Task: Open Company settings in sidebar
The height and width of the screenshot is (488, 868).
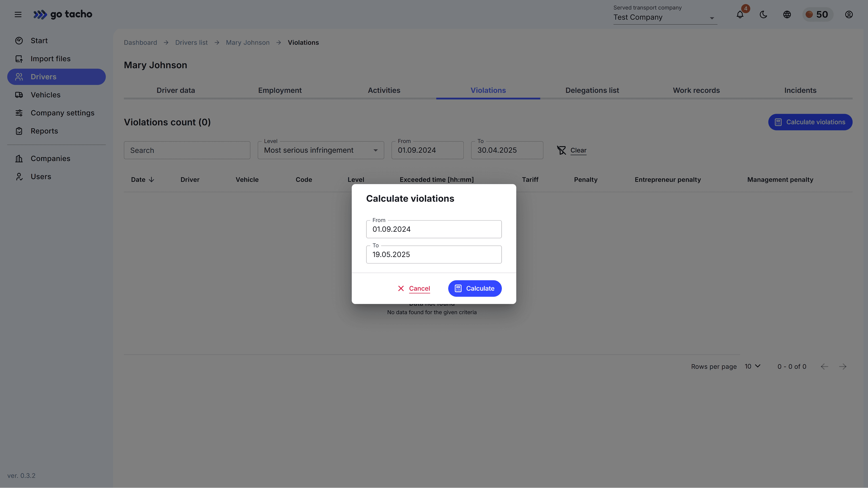Action: point(56,113)
